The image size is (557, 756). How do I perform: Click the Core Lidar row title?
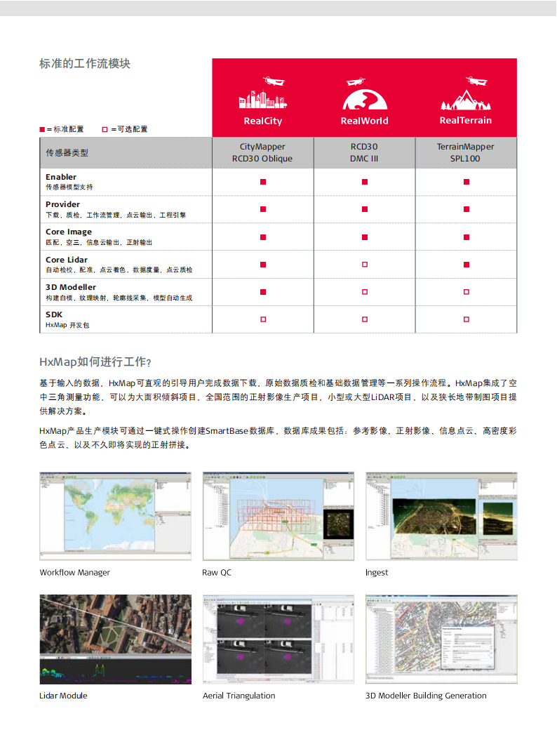67,260
